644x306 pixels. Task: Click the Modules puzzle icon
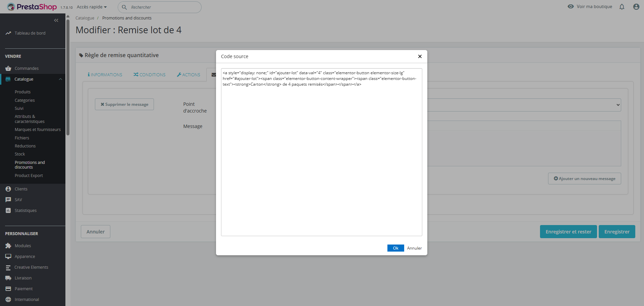pyautogui.click(x=8, y=246)
